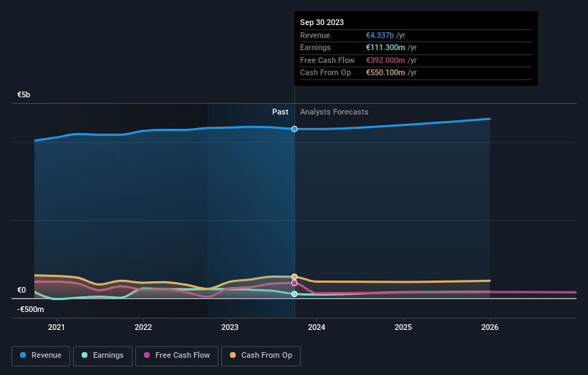Screen dimensions: 588x375
Task: Select the 2022 x-axis label
Action: [143, 327]
